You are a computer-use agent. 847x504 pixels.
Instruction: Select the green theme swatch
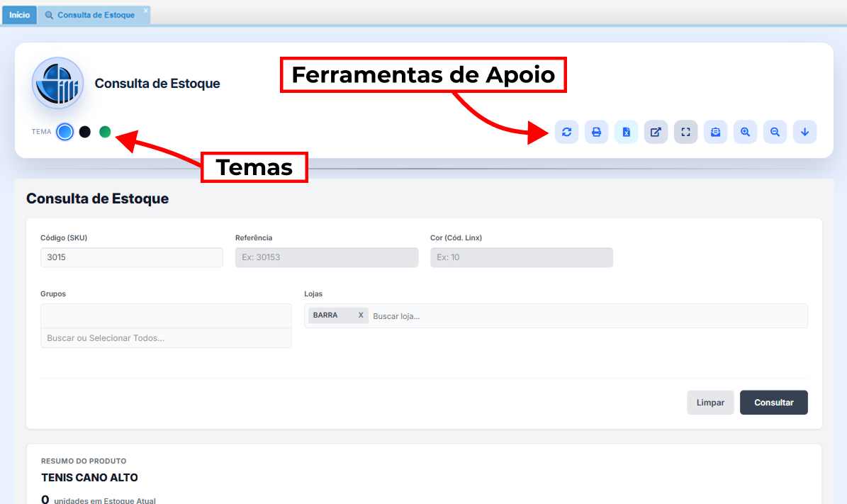point(105,132)
